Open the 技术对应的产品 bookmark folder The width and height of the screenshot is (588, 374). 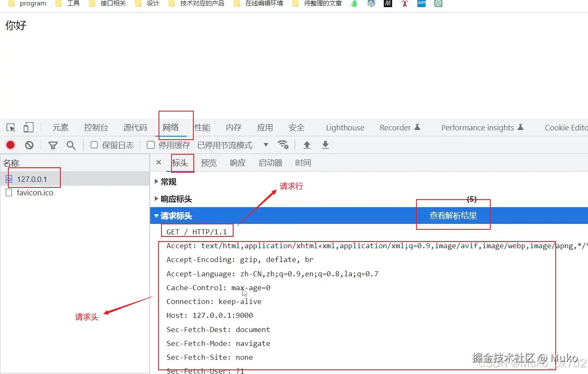[x=196, y=3]
